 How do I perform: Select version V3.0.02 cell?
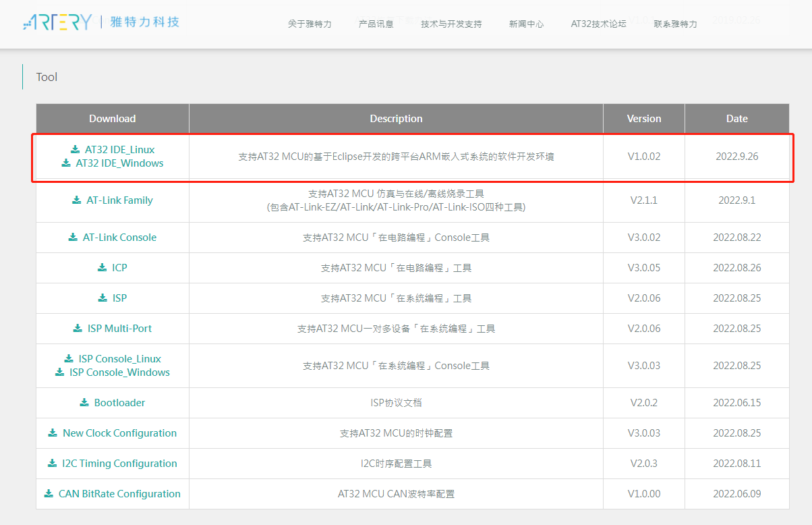point(644,237)
